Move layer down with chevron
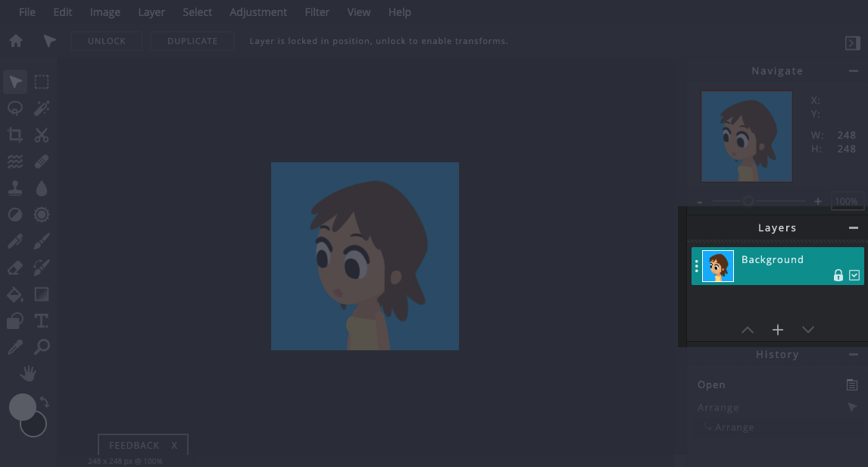Image resolution: width=868 pixels, height=467 pixels. coord(807,331)
